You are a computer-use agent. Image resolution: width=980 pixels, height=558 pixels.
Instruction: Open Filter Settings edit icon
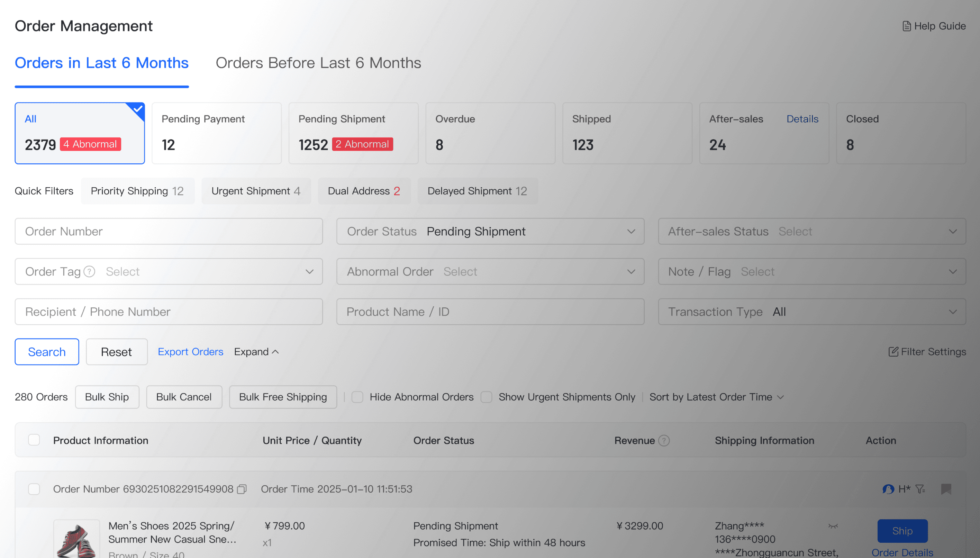[x=893, y=352]
